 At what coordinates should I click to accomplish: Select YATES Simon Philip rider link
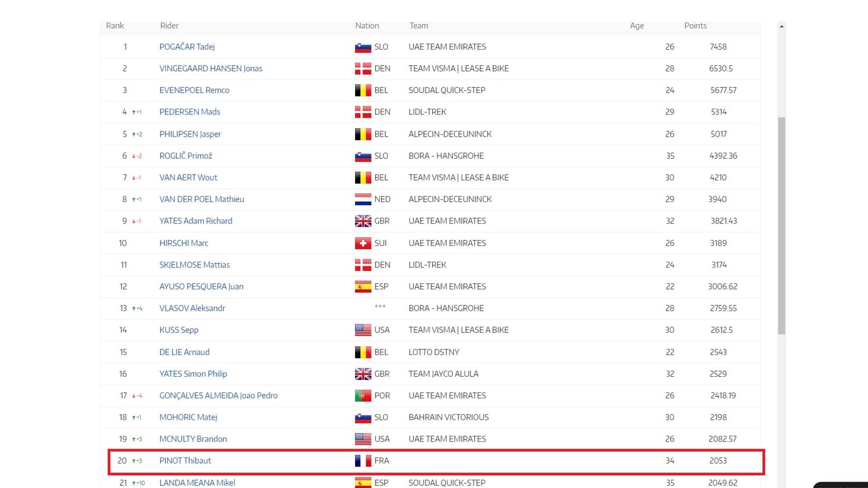click(x=193, y=374)
